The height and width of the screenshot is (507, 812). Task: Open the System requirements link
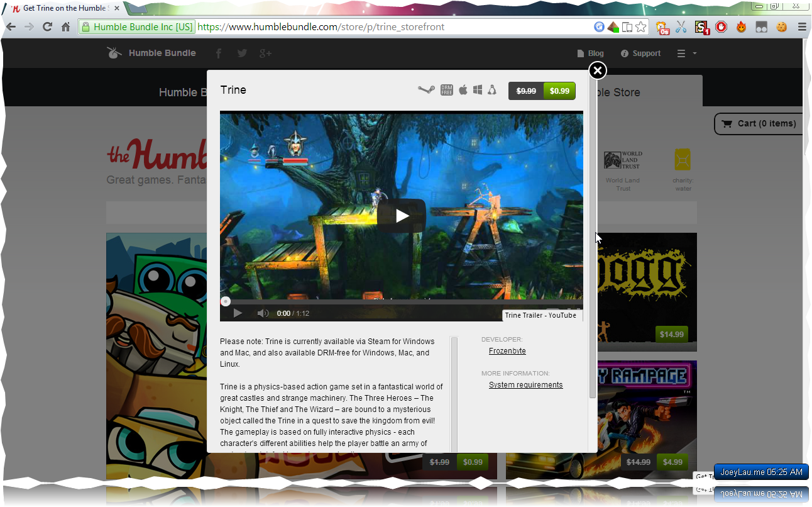pos(525,385)
